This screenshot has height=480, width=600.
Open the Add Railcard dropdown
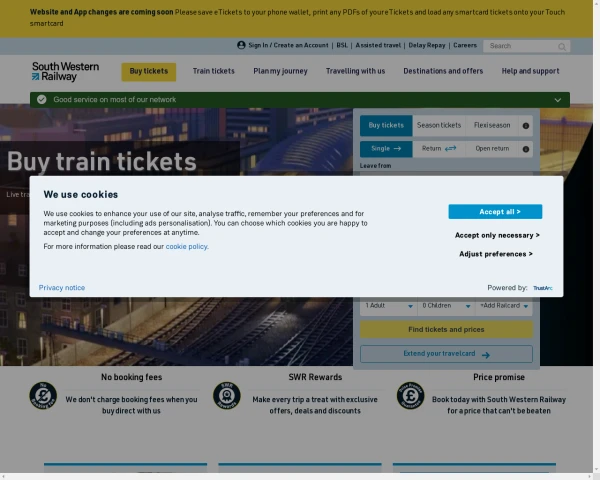(504, 306)
